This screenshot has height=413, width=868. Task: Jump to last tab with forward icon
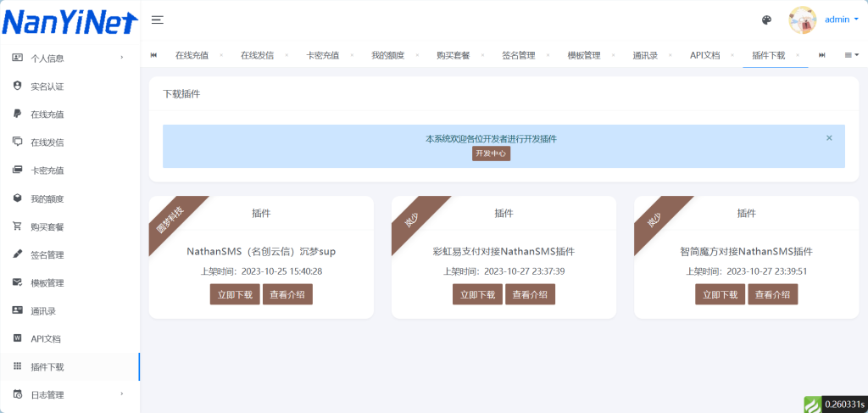pos(822,55)
